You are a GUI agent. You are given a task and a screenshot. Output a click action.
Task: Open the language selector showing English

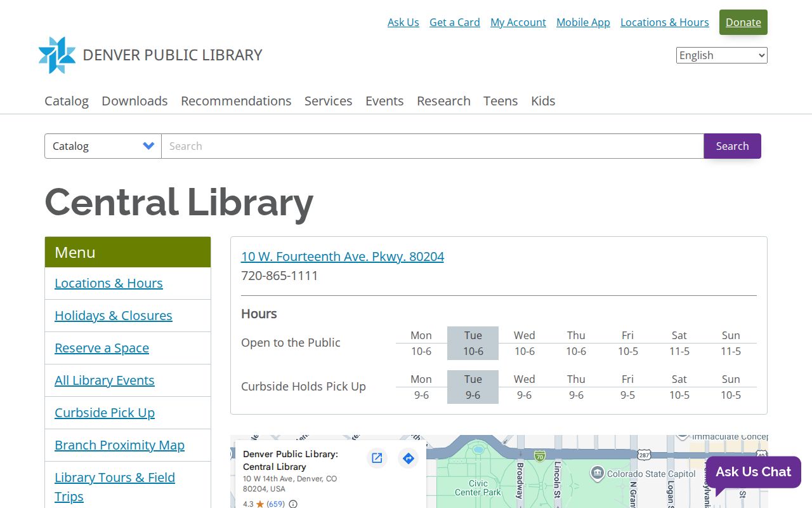coord(722,55)
